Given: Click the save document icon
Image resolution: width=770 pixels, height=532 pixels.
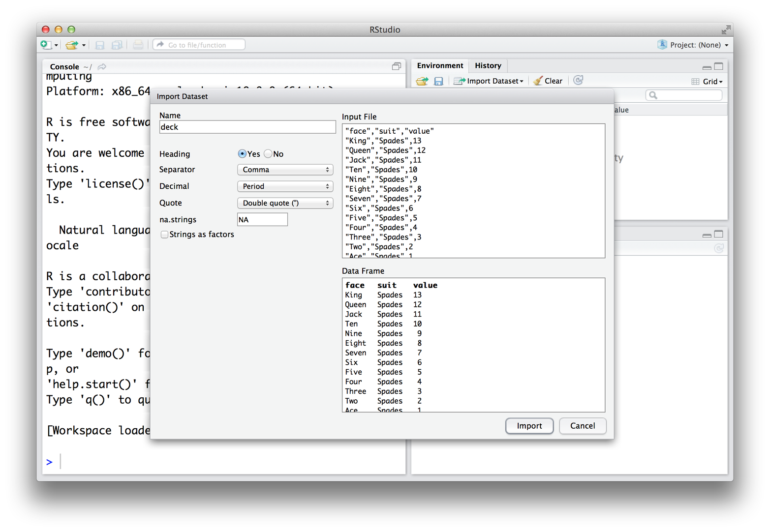Looking at the screenshot, I should 100,45.
